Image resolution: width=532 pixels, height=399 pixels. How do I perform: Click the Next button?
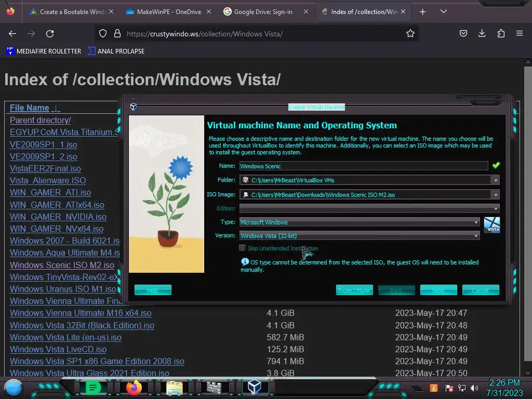(x=438, y=290)
